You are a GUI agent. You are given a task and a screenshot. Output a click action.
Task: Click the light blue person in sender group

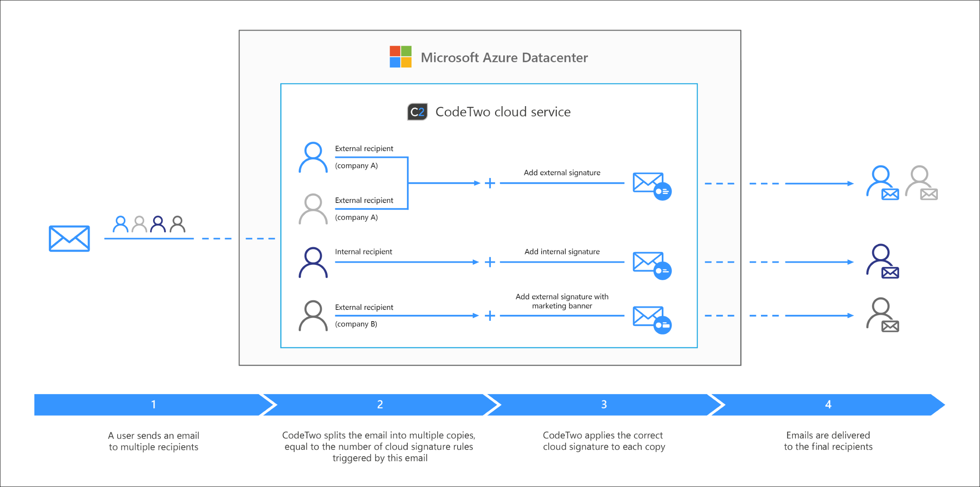(121, 224)
